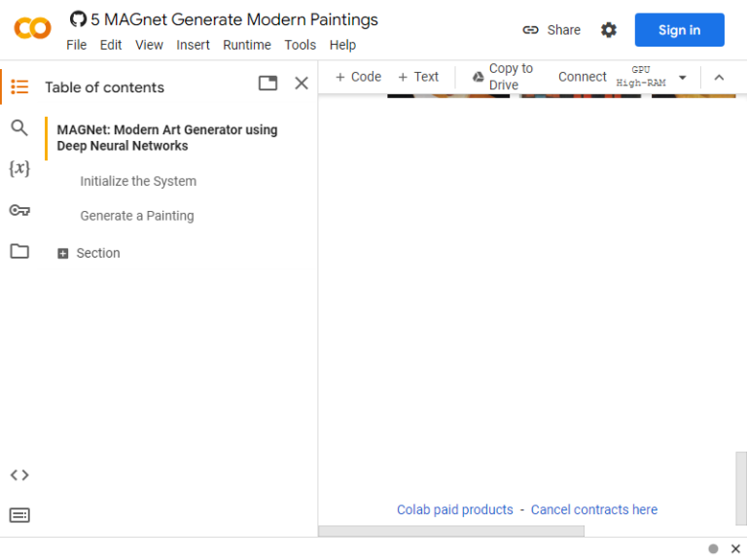Open the View menu
Screen dimensions: 747x560
[149, 45]
